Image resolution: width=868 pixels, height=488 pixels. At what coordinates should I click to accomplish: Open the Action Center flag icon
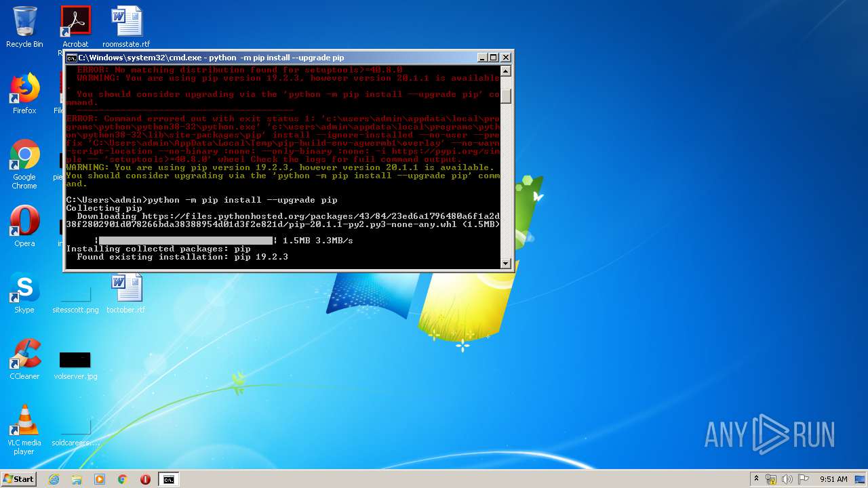click(x=804, y=479)
